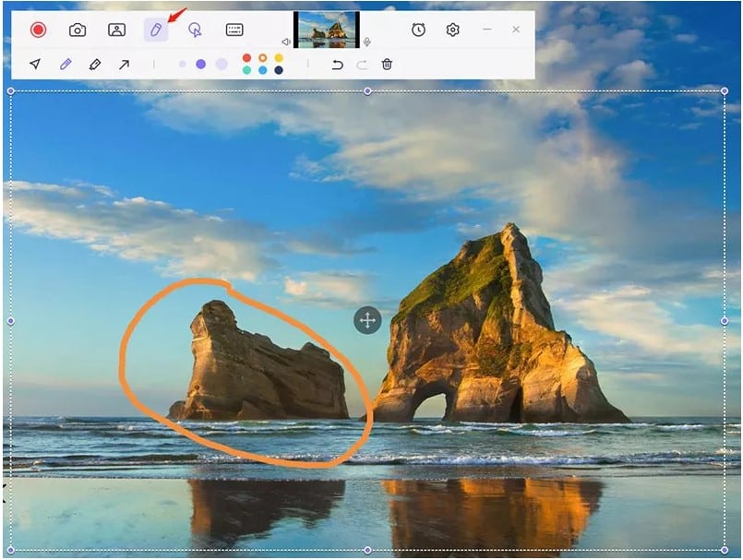Open the settings gear
The image size is (743, 560).
pos(452,30)
